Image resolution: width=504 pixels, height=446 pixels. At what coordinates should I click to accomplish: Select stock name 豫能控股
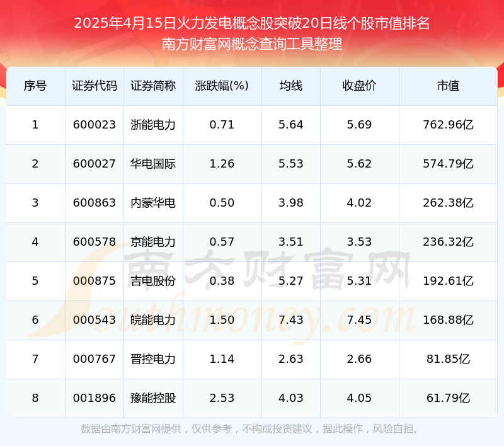pyautogui.click(x=153, y=398)
